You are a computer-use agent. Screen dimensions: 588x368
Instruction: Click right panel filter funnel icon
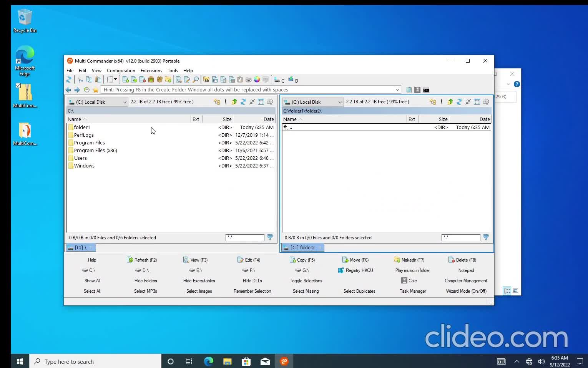click(486, 237)
